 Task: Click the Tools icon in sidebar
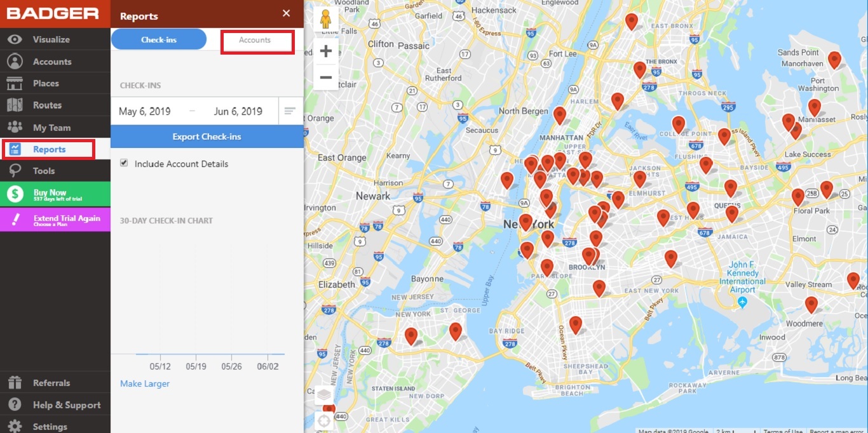[x=15, y=171]
